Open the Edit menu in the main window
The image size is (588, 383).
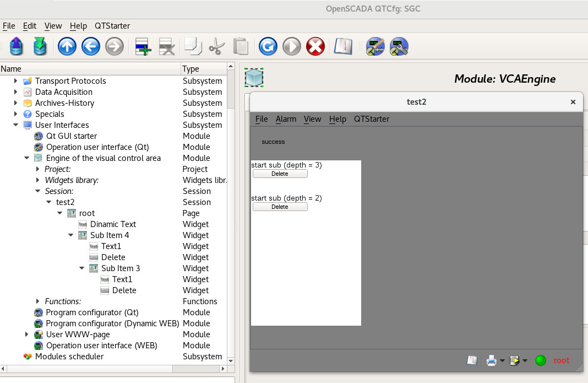(29, 26)
